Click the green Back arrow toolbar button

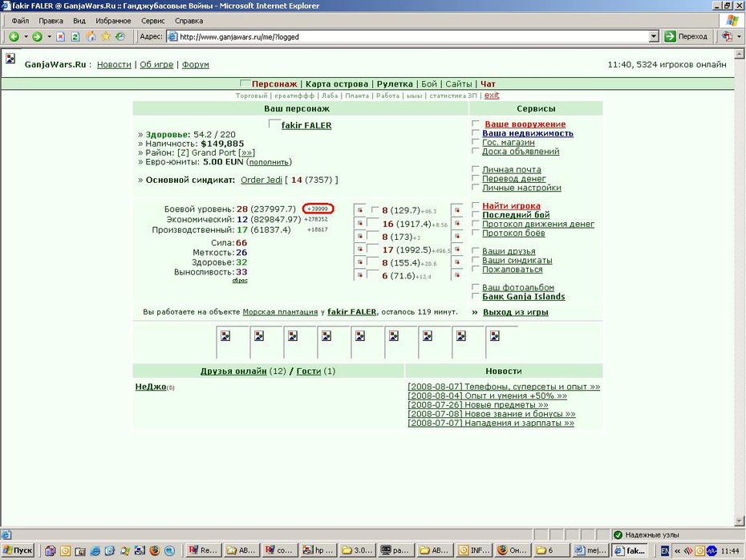pos(14,37)
